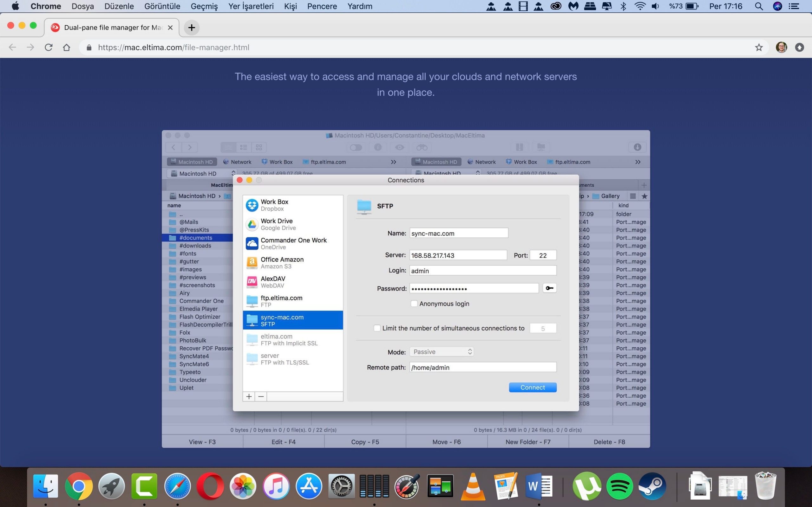
Task: Toggle the hidden files switch in toolbar
Action: tap(356, 147)
